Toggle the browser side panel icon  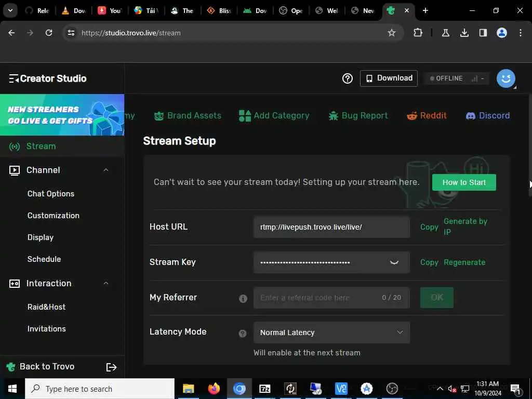point(483,33)
